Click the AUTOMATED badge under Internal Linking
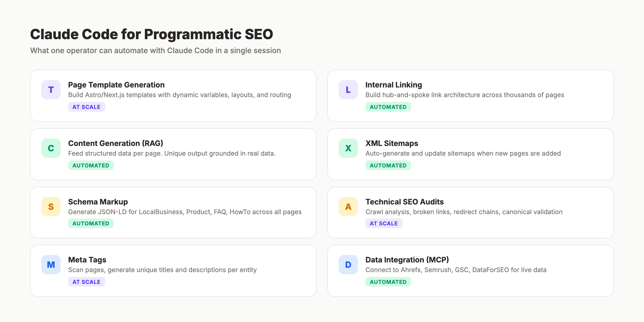Screen dimensions: 644x322 (x=388, y=107)
